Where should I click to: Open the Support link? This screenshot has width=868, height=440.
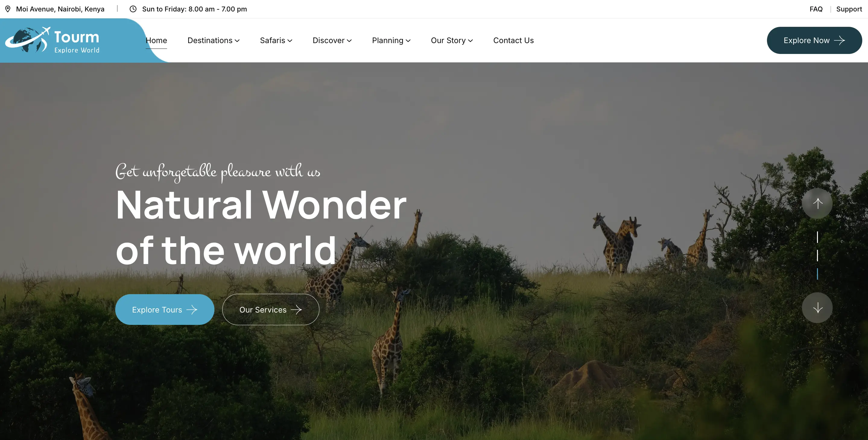(849, 9)
